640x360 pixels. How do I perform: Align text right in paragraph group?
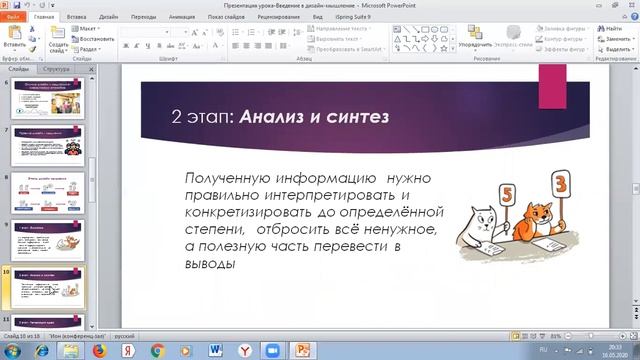pyautogui.click(x=257, y=46)
